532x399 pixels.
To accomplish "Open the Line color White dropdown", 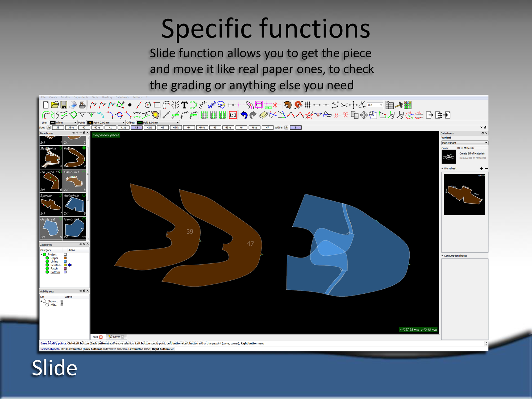I will 63,123.
